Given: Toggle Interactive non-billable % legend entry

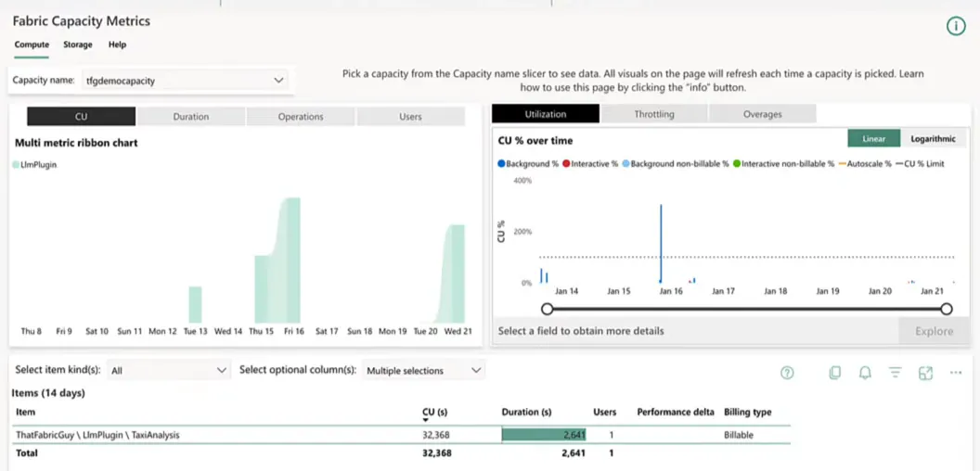Looking at the screenshot, I should tap(783, 164).
